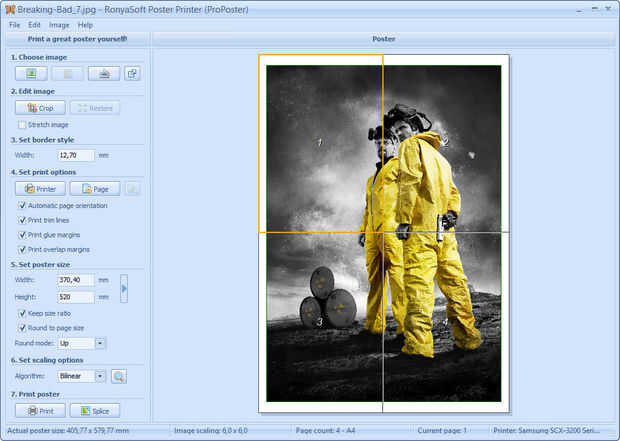Select poster page 4 in preview

tap(446, 322)
